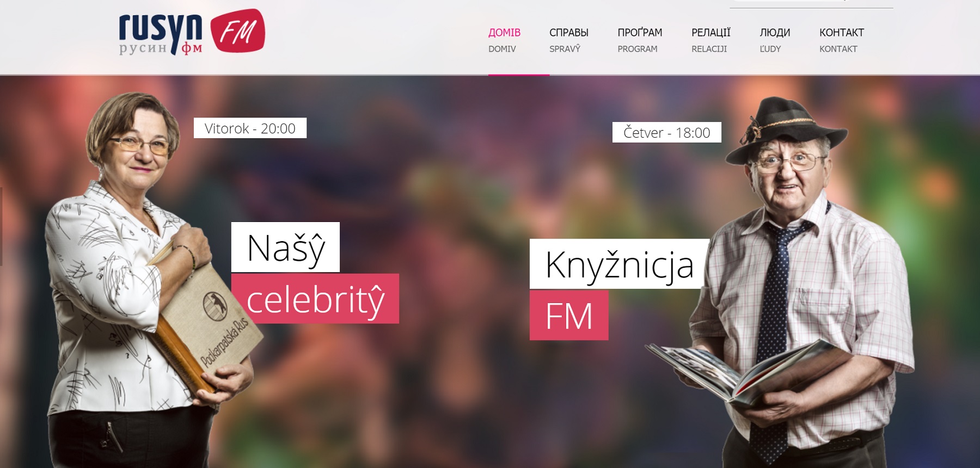The width and height of the screenshot is (980, 468).
Task: Click the red FM logo badge
Action: click(237, 31)
